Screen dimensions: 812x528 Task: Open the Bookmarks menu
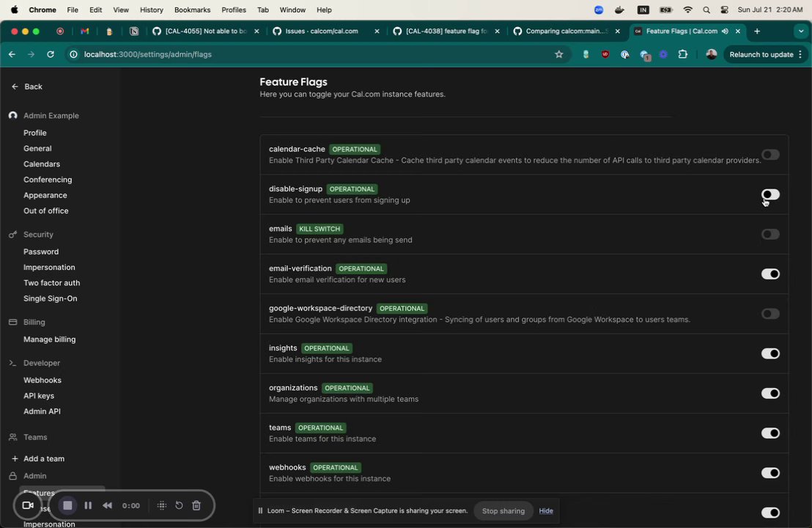tap(192, 10)
